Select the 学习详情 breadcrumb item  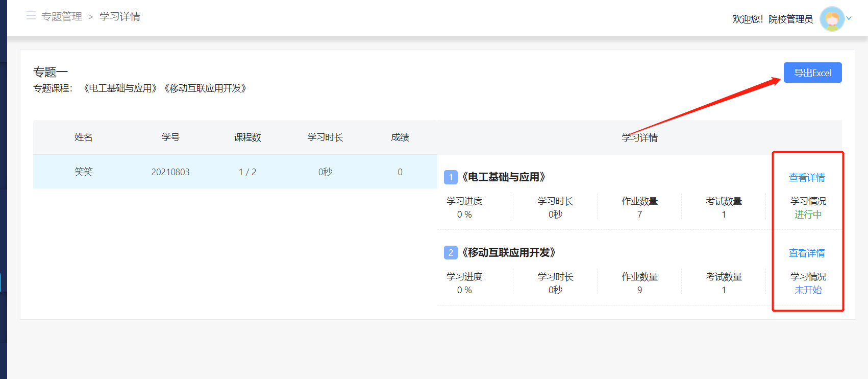tap(120, 16)
